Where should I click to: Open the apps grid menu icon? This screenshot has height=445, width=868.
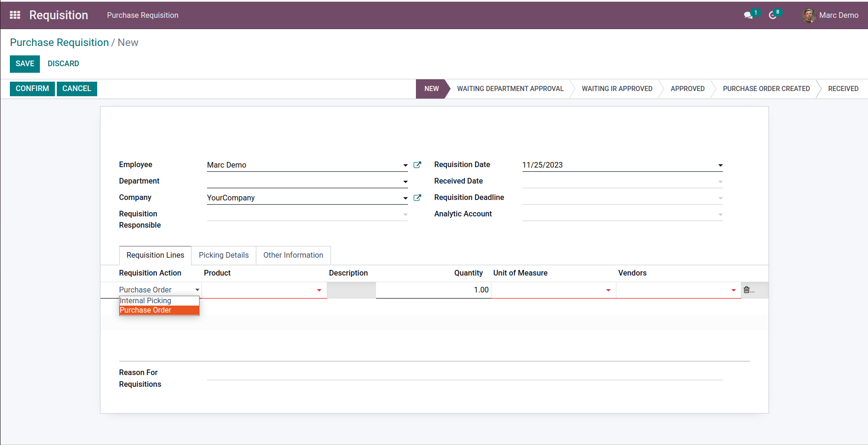[x=15, y=15]
